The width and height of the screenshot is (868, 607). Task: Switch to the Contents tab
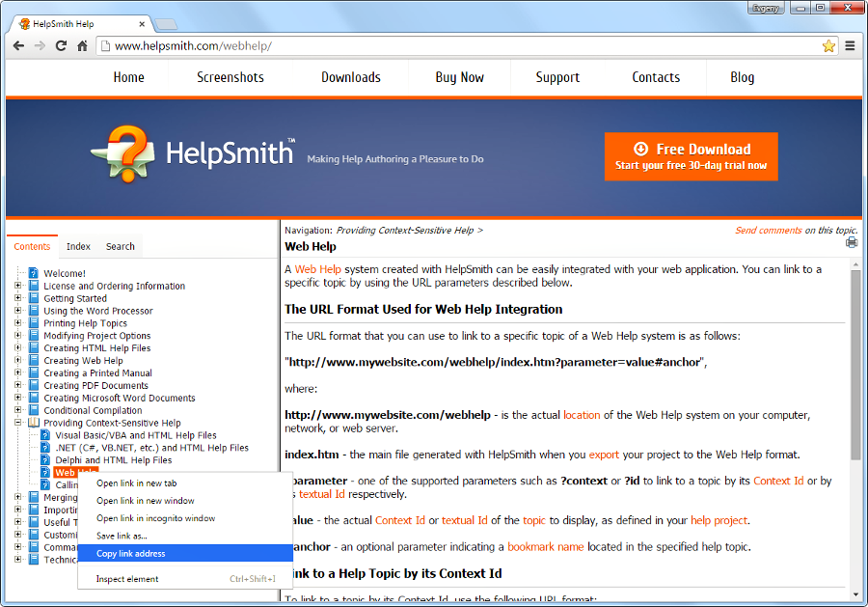pos(32,246)
